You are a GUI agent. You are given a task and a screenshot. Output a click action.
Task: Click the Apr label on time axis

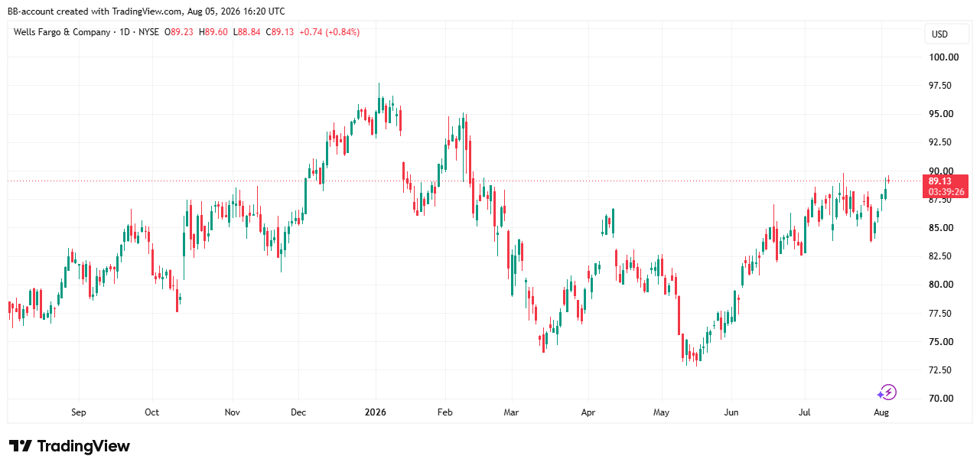pyautogui.click(x=588, y=412)
